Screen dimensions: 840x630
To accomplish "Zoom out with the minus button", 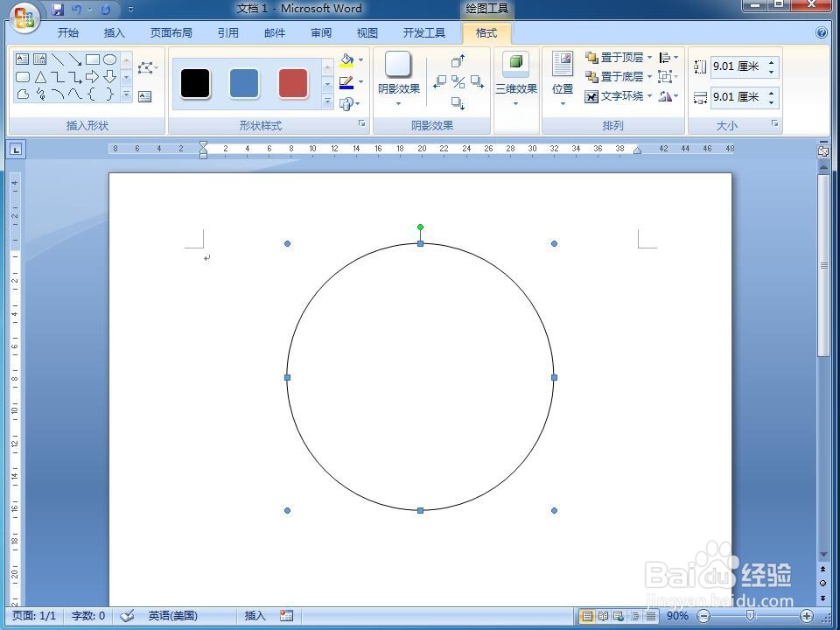I will (x=704, y=616).
